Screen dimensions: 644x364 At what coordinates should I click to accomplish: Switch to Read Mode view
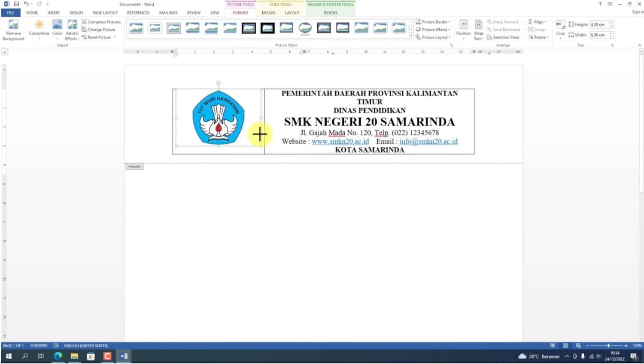tap(553, 346)
